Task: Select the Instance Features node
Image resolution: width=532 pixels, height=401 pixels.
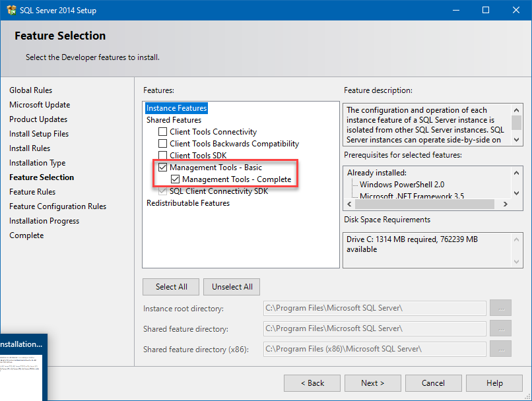Action: pos(176,108)
